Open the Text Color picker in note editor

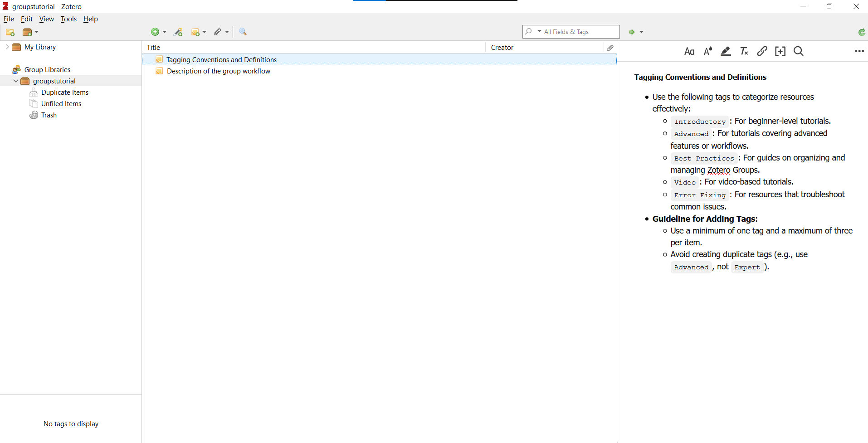point(708,51)
